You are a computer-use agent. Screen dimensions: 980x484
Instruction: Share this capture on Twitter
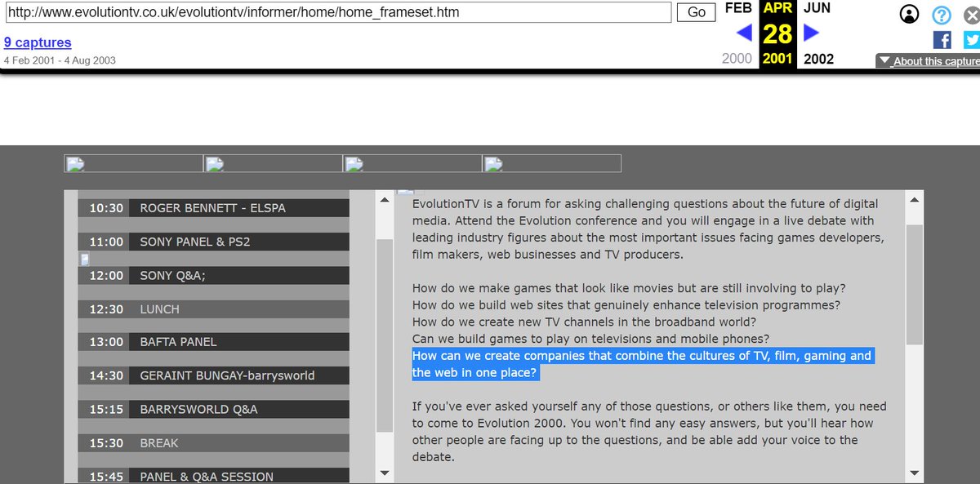click(970, 39)
